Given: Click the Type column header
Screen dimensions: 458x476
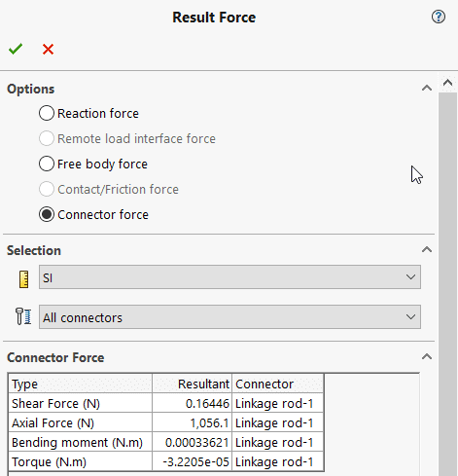Looking at the screenshot, I should (80, 384).
